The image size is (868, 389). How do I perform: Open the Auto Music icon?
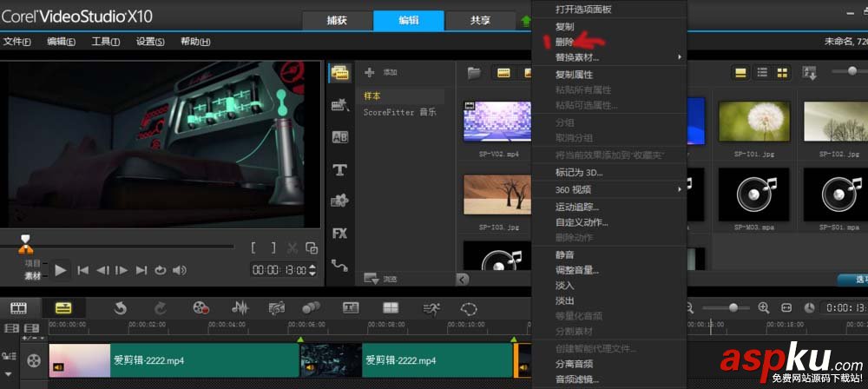point(277,308)
